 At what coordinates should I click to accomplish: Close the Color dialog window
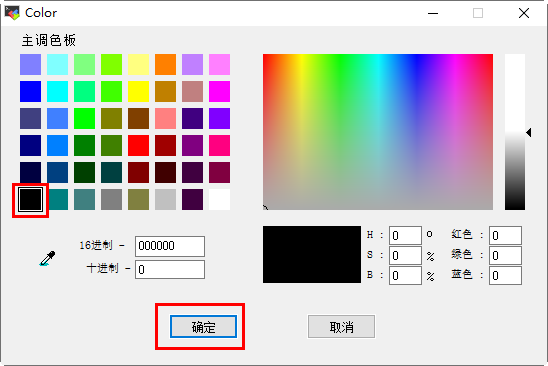(524, 13)
